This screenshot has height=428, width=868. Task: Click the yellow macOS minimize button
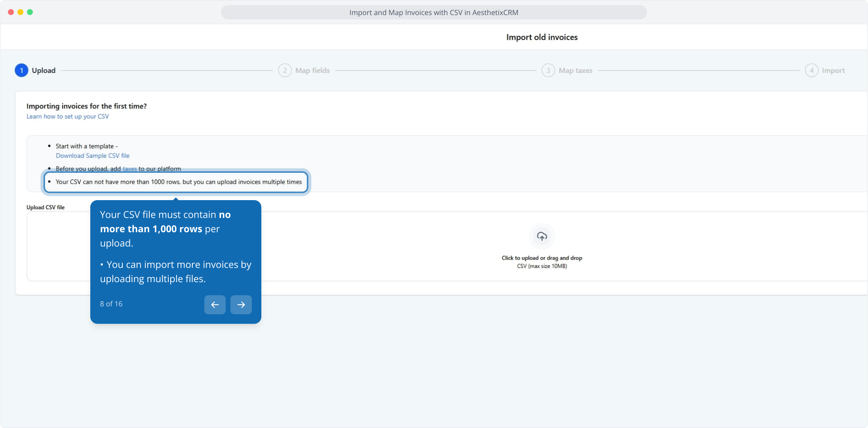point(20,12)
